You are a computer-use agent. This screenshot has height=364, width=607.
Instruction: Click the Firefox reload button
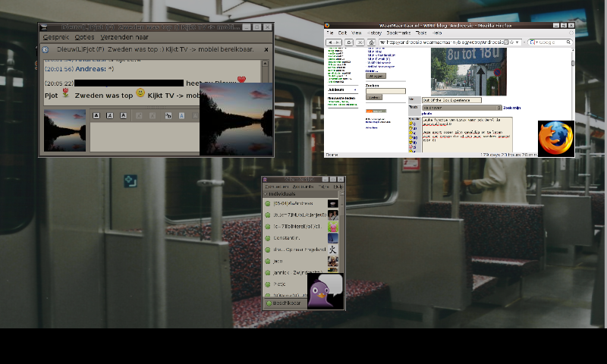[x=350, y=42]
